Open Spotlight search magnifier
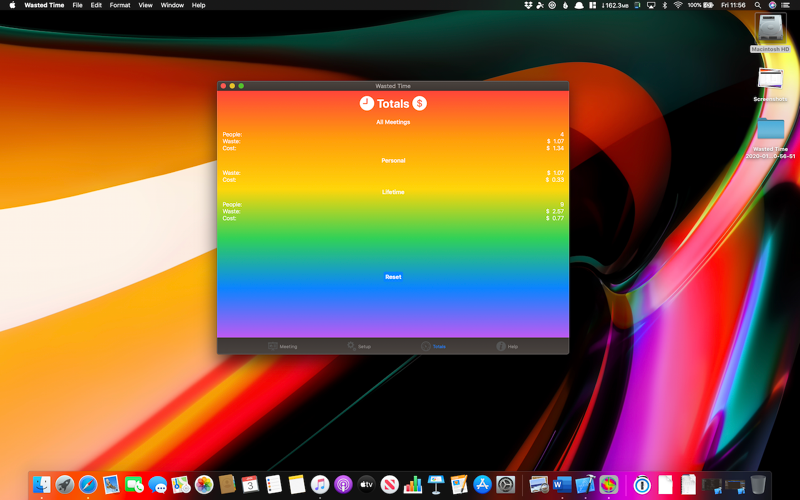This screenshot has width=800, height=500. pyautogui.click(x=757, y=5)
